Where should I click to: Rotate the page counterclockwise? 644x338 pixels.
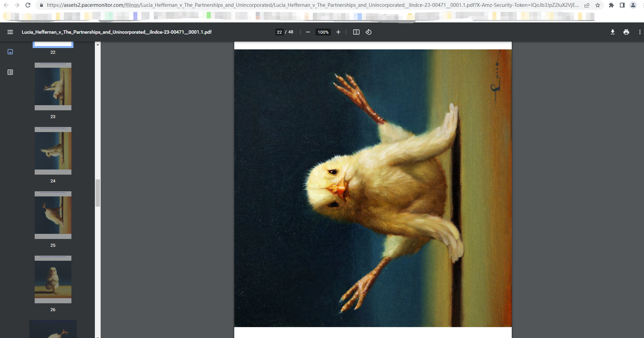click(x=368, y=32)
